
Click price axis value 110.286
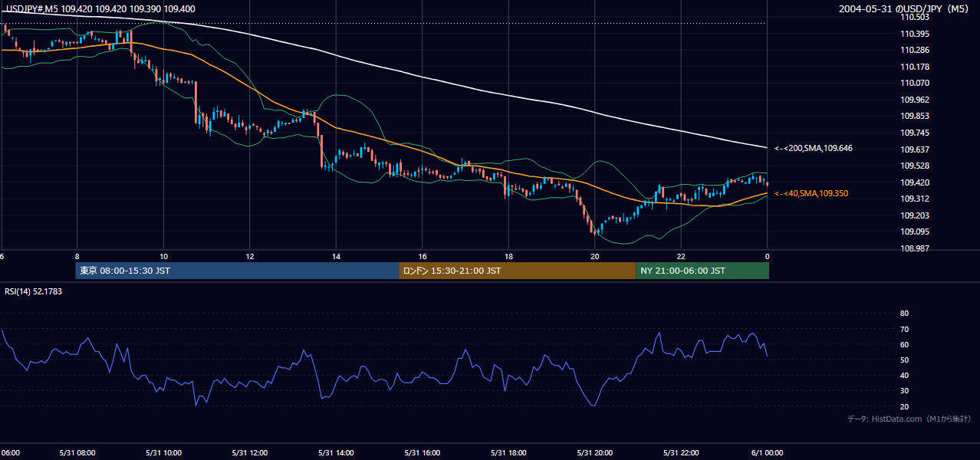pos(915,50)
